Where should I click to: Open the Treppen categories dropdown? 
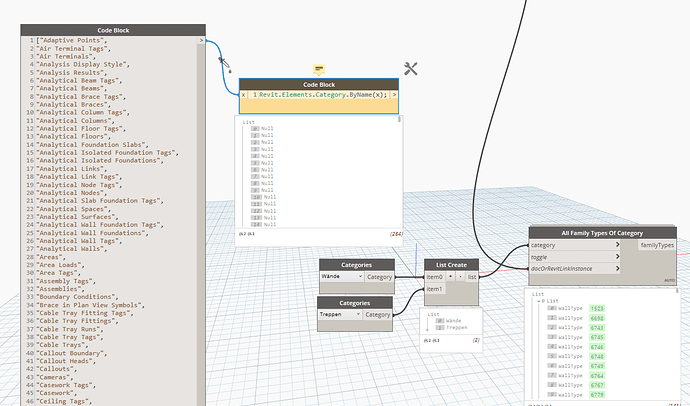(x=339, y=315)
